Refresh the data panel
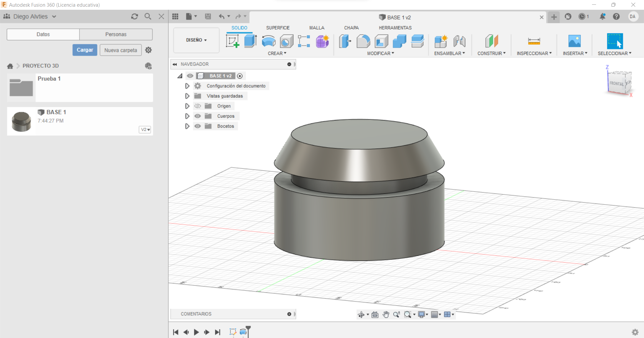The height and width of the screenshot is (338, 644). click(135, 16)
